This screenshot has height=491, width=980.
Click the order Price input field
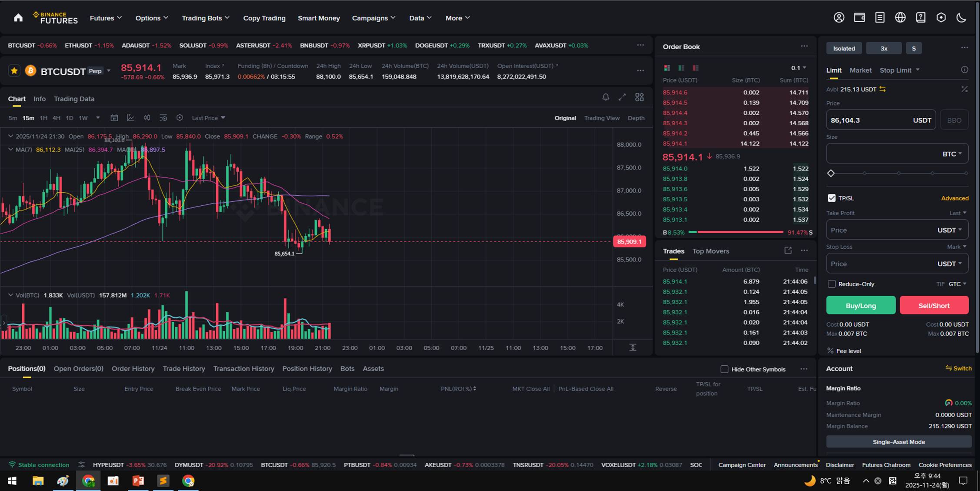click(x=870, y=120)
